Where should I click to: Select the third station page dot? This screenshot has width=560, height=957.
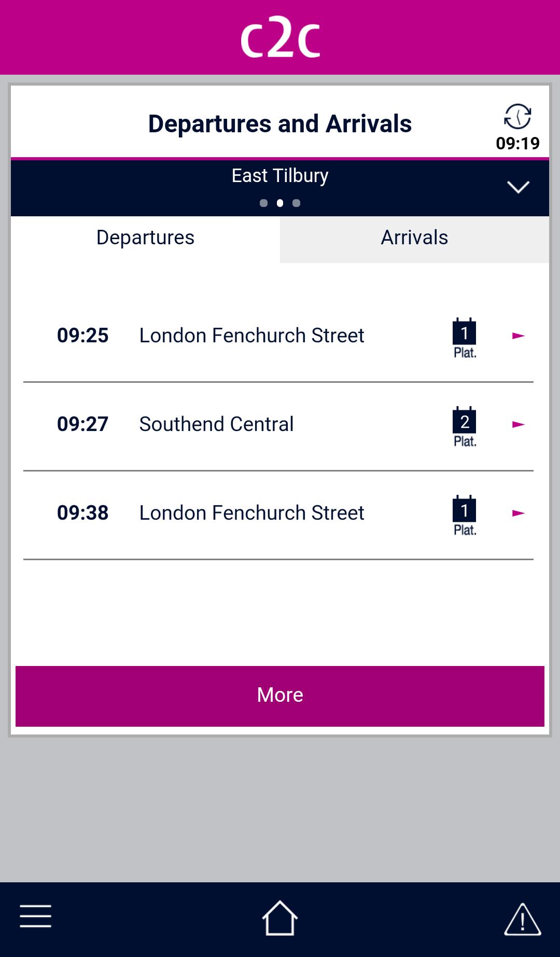[297, 203]
